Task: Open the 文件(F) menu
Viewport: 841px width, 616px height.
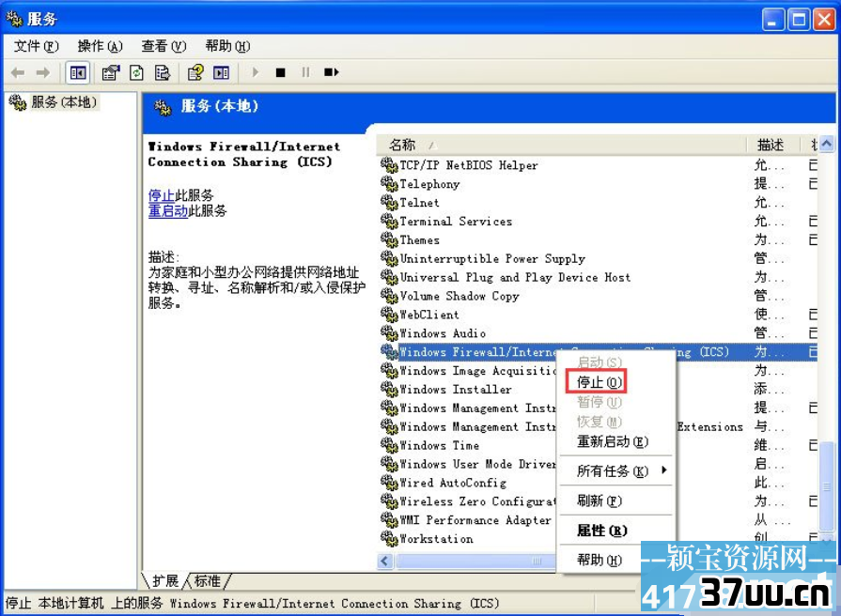Action: 36,47
